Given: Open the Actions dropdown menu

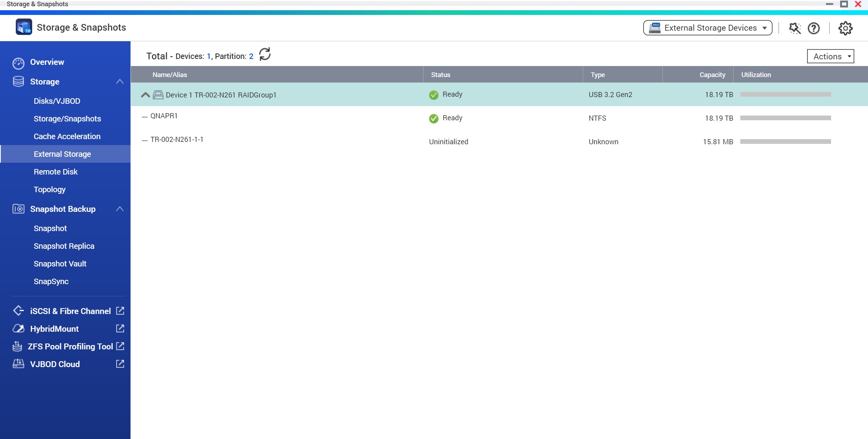Looking at the screenshot, I should pos(830,56).
